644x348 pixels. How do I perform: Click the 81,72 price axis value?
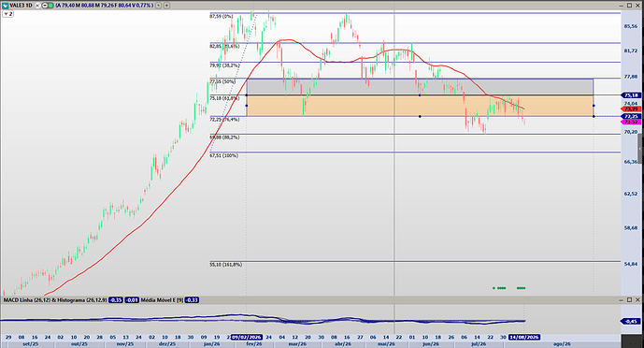pyautogui.click(x=631, y=51)
